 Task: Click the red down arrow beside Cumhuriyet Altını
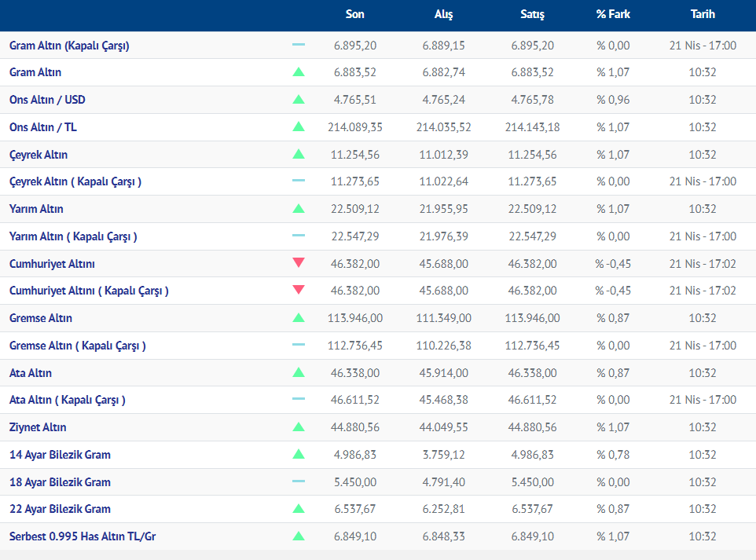(x=298, y=263)
